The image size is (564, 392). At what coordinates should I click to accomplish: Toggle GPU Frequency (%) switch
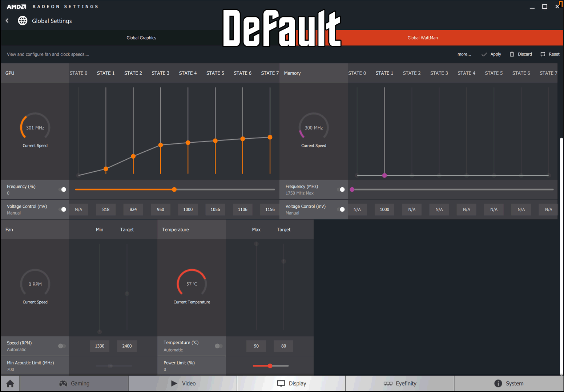(x=62, y=189)
